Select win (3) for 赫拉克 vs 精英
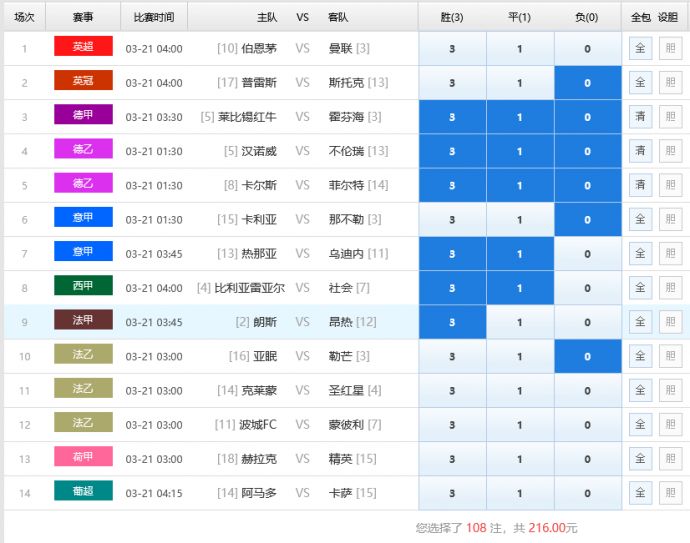Image resolution: width=690 pixels, height=543 pixels. point(452,459)
